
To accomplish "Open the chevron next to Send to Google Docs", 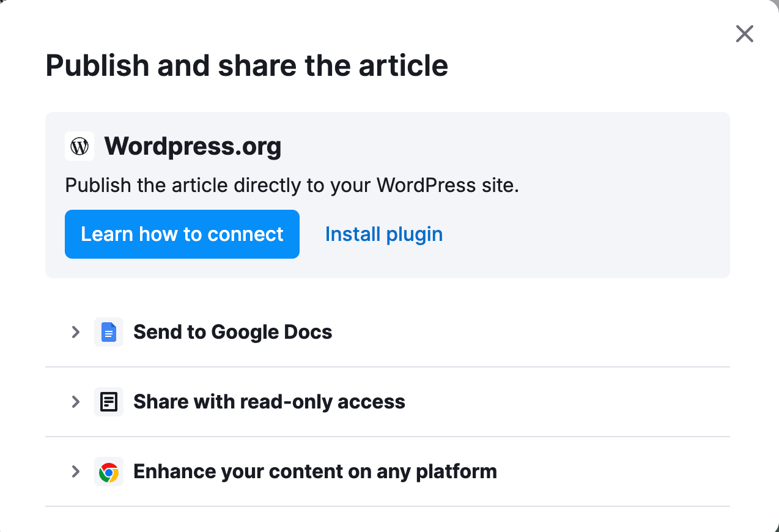I will 75,332.
